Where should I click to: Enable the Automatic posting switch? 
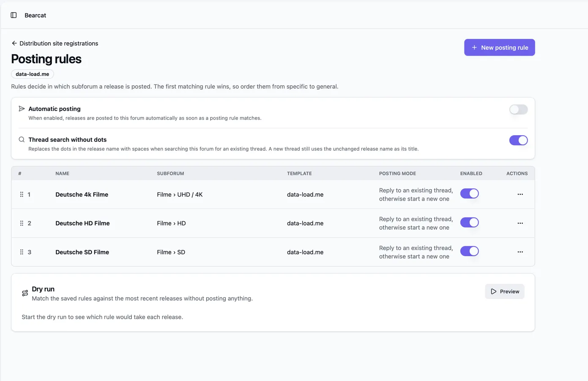tap(518, 109)
